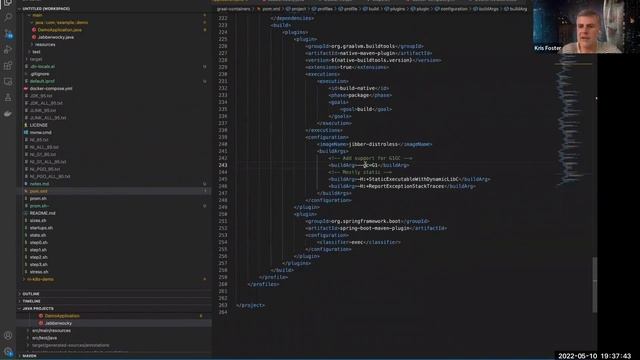Collapse the JAVA PROJECTS panel

pos(38,309)
